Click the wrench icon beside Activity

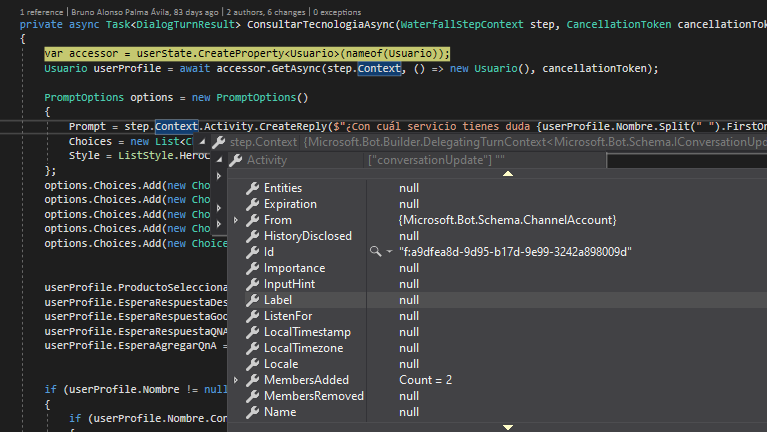(x=236, y=160)
